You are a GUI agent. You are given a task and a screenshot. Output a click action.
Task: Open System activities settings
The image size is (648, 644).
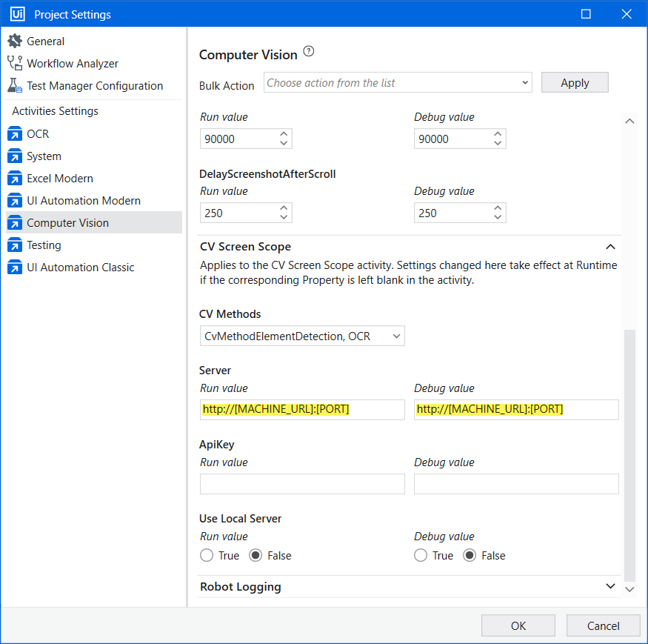tap(44, 156)
